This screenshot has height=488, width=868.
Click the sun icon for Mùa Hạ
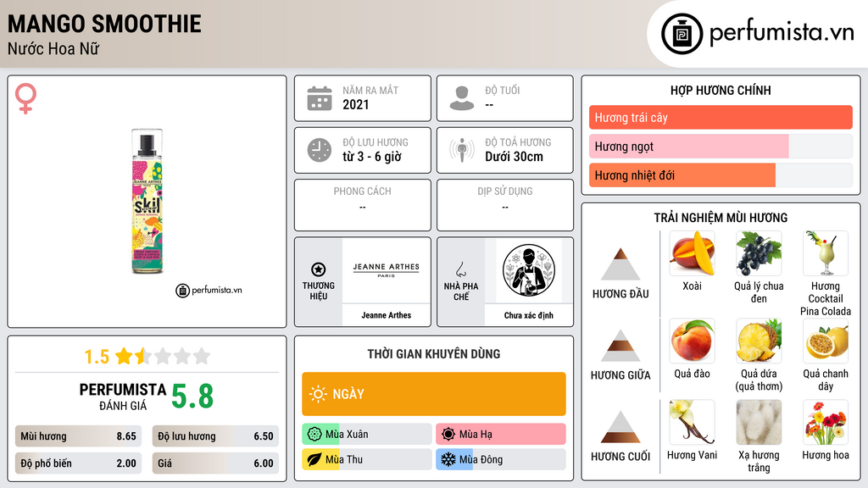click(448, 435)
